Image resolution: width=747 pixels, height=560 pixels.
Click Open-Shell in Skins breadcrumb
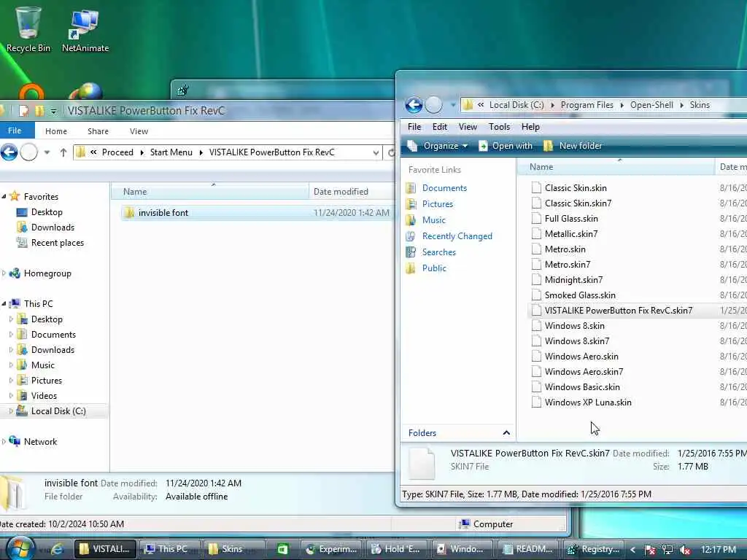point(651,105)
